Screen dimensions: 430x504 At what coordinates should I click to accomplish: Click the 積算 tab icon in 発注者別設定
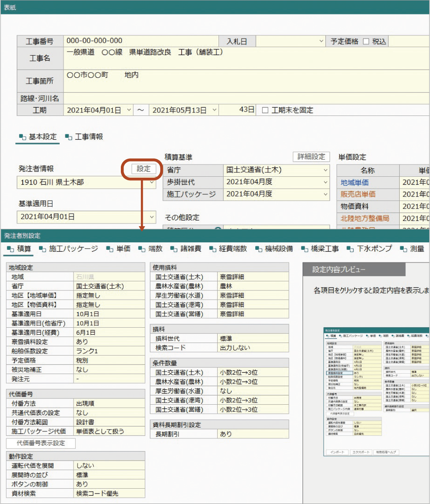coord(11,249)
